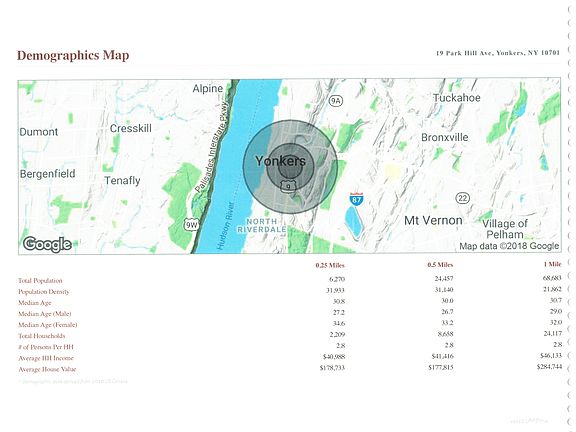Viewport: 576px width, 432px height.
Task: Click the households value 8,658
Action: pyautogui.click(x=446, y=334)
